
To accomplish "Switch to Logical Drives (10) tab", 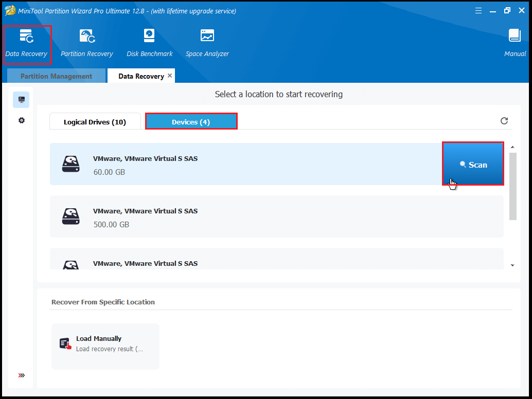I will (95, 122).
